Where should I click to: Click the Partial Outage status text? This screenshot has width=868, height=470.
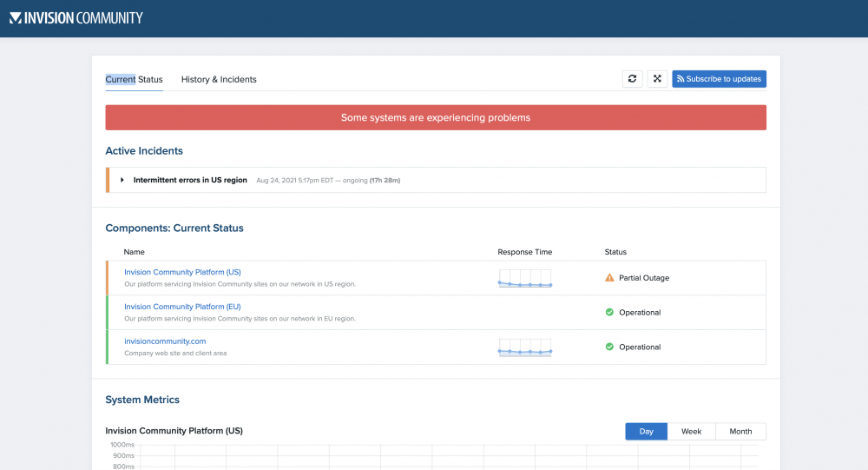pos(644,278)
